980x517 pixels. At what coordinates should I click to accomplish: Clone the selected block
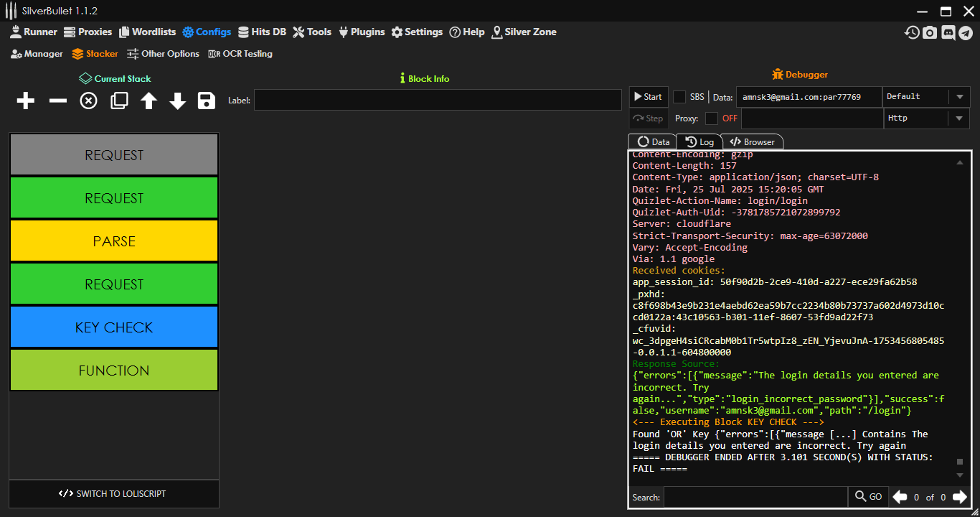119,101
